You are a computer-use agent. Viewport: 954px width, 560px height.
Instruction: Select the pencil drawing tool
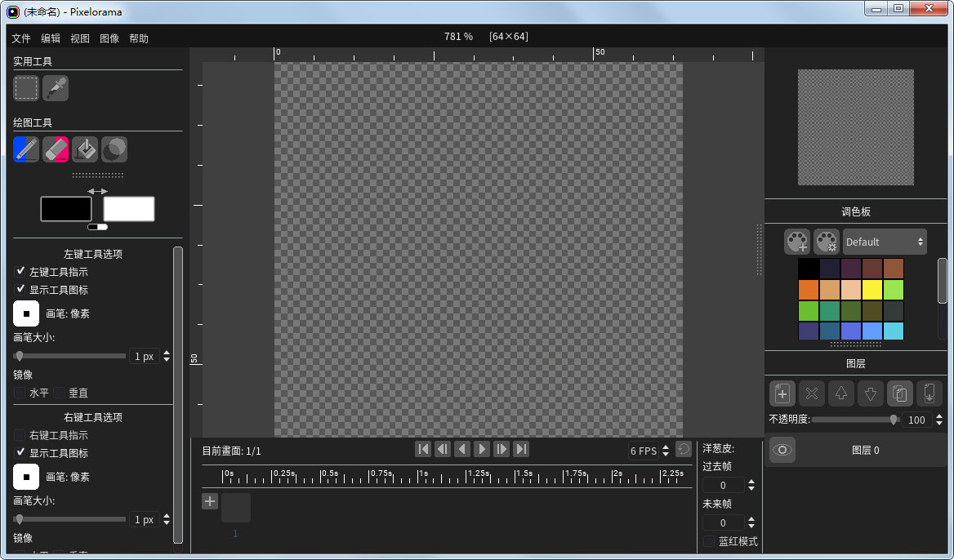pos(25,149)
